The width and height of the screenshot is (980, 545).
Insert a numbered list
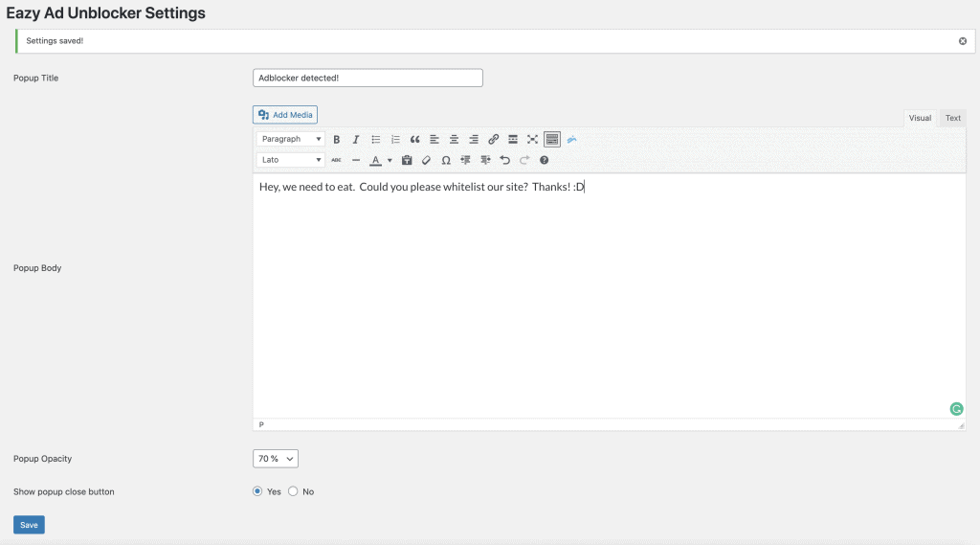pos(395,140)
